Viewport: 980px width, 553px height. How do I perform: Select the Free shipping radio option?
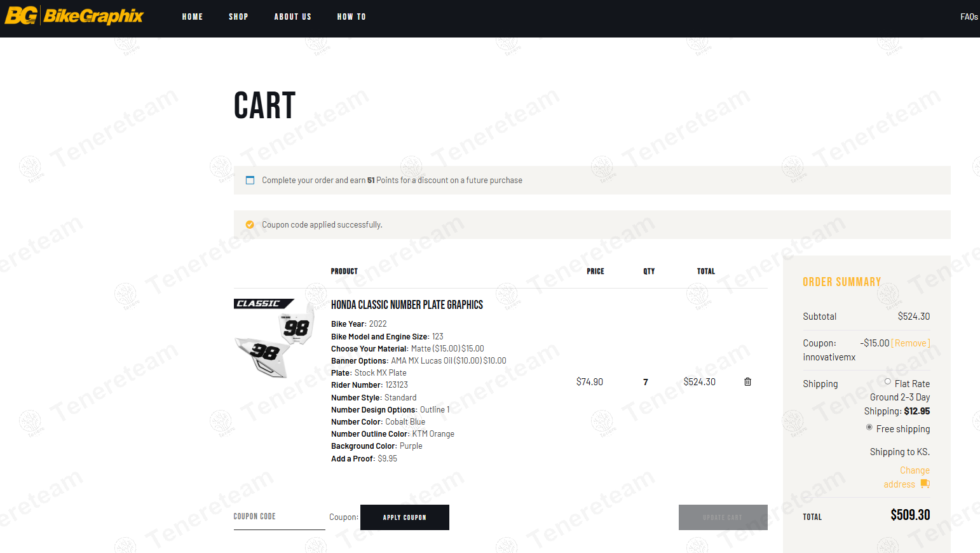(869, 427)
